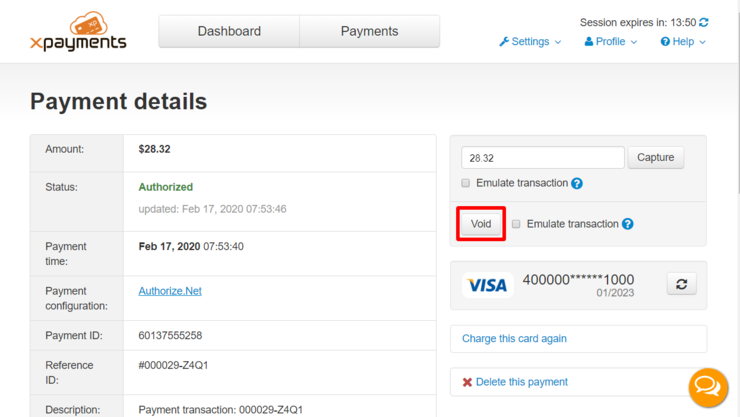Open the Authorize.Net payment configuration link
The height and width of the screenshot is (417, 740).
click(x=170, y=291)
